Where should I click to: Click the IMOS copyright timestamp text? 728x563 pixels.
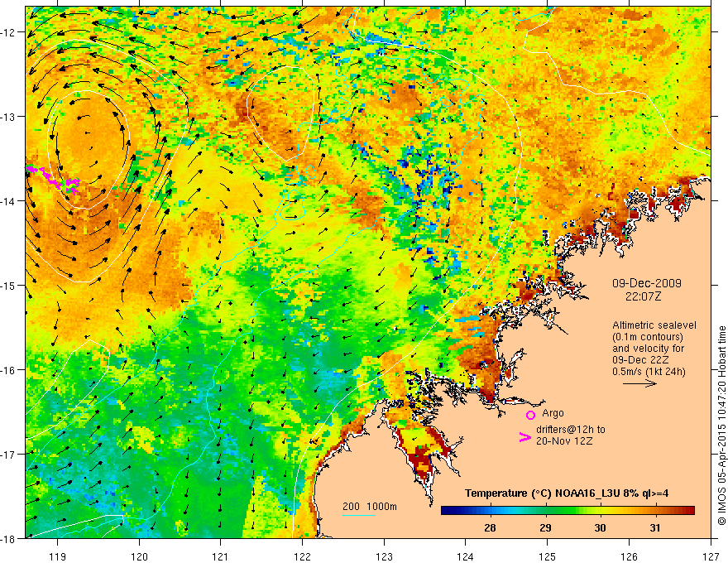click(x=721, y=426)
